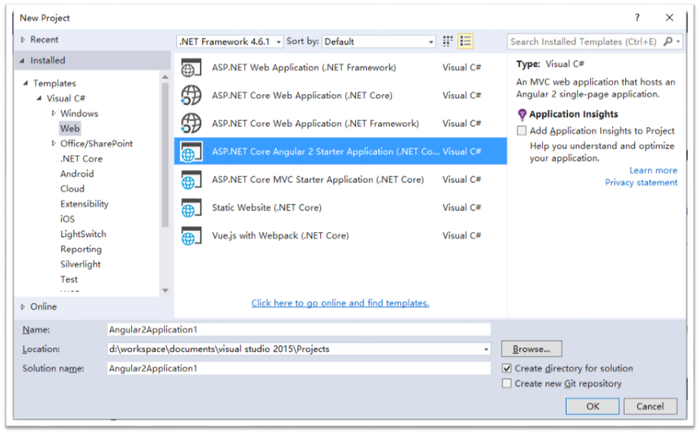Collapse the Templates tree node
Screen dimensions: 700x434
pyautogui.click(x=25, y=83)
